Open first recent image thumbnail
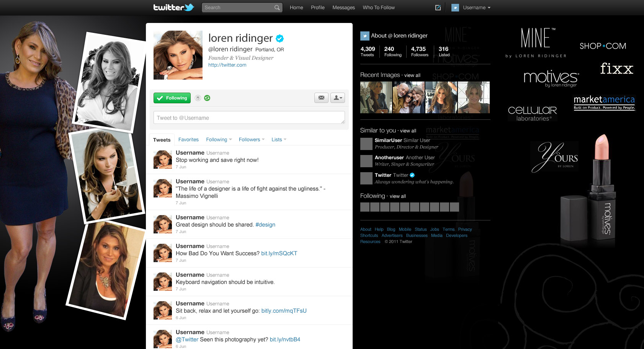Image resolution: width=644 pixels, height=349 pixels. tap(376, 97)
